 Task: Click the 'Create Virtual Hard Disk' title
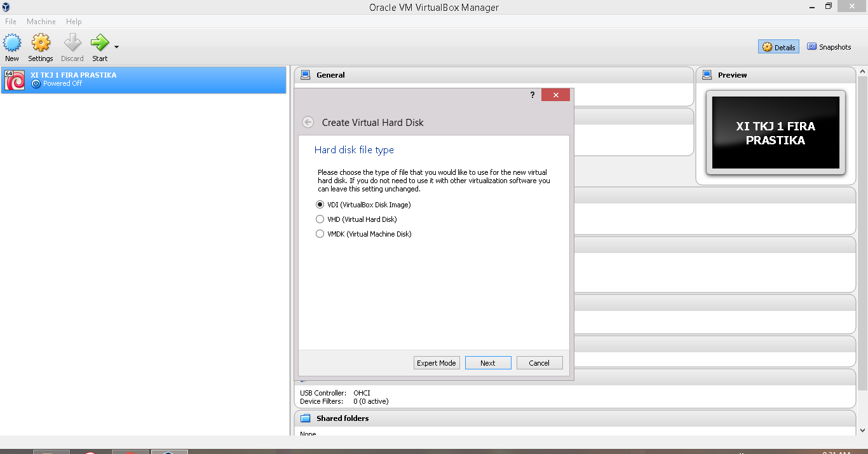[372, 122]
